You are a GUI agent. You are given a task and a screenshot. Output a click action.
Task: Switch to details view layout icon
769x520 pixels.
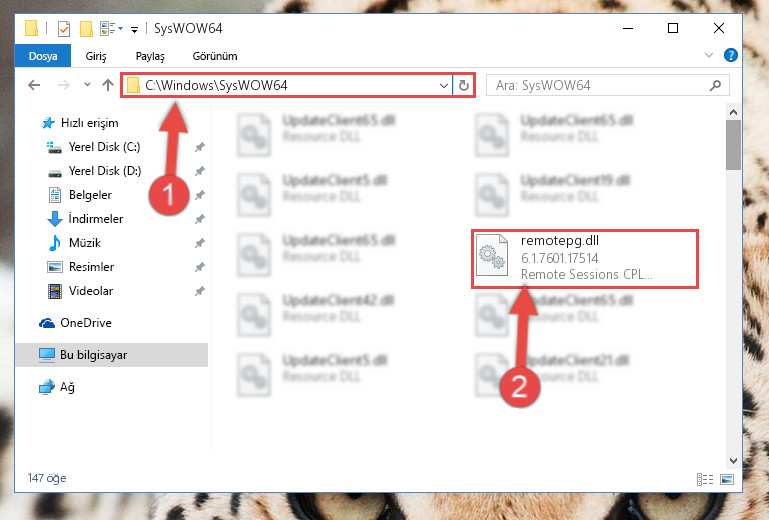(705, 479)
